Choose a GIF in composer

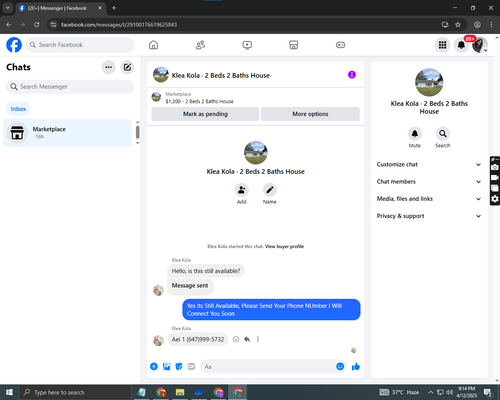tap(191, 367)
